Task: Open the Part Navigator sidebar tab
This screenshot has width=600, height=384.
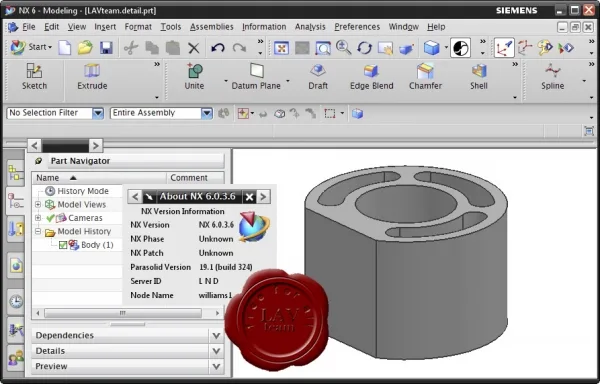Action: click(16, 201)
